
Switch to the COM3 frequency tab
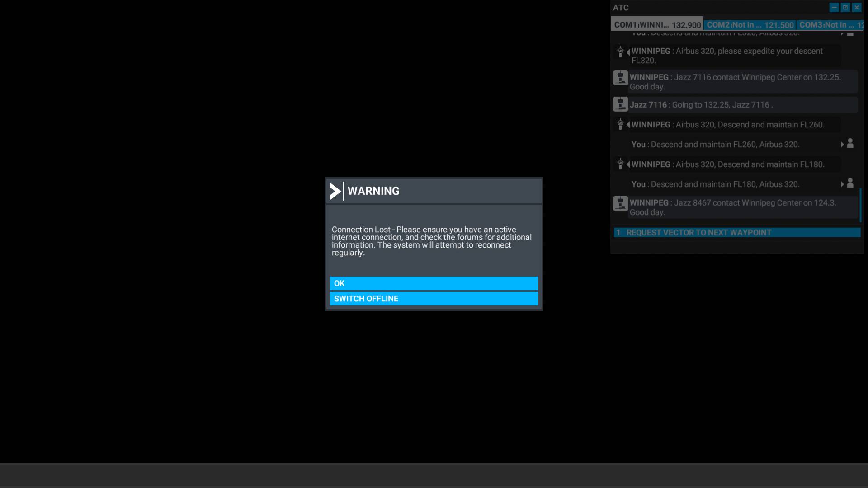(x=832, y=25)
